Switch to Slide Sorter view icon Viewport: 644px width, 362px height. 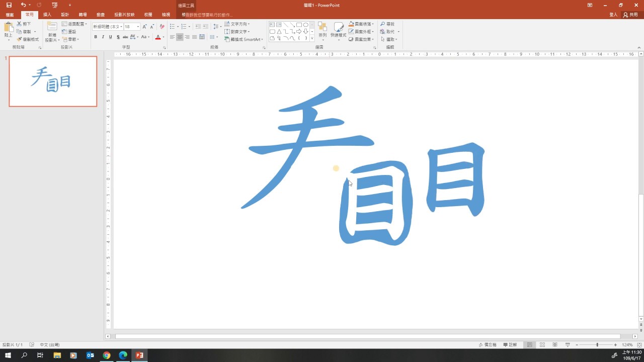542,345
